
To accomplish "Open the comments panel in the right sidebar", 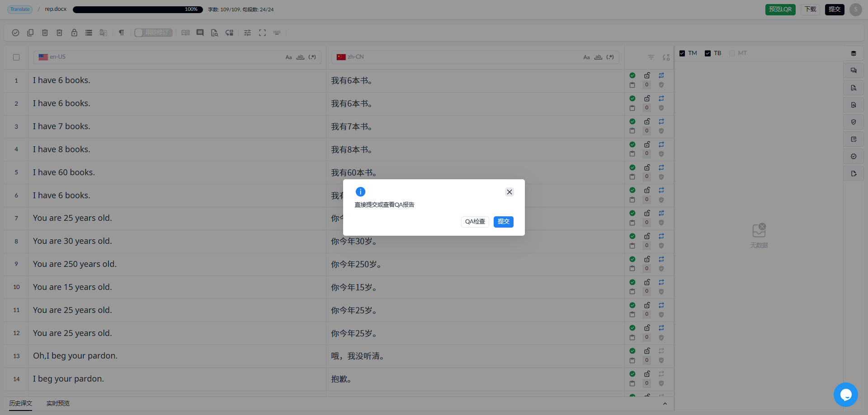I will 854,70.
